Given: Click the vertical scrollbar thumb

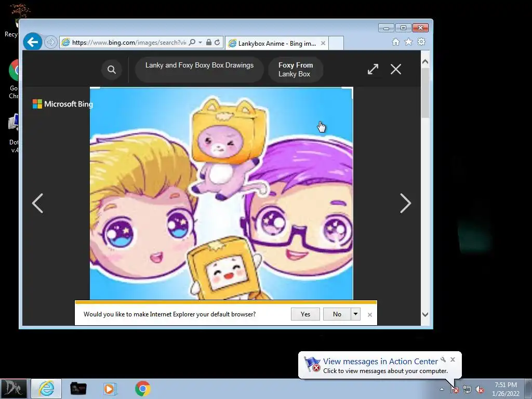Looking at the screenshot, I should 425,94.
